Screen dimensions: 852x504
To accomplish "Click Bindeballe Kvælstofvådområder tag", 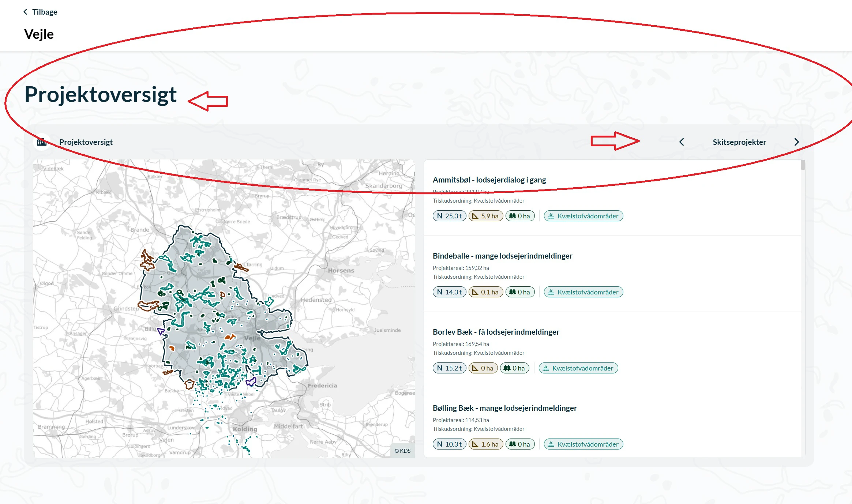I will click(583, 292).
